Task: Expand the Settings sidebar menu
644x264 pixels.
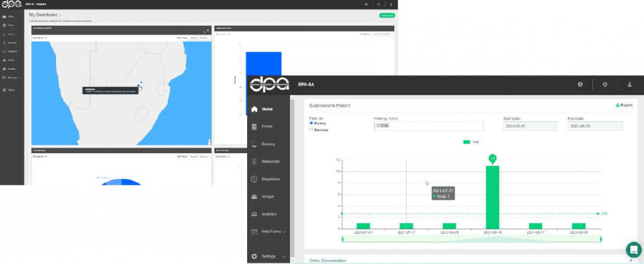Action: (x=286, y=256)
